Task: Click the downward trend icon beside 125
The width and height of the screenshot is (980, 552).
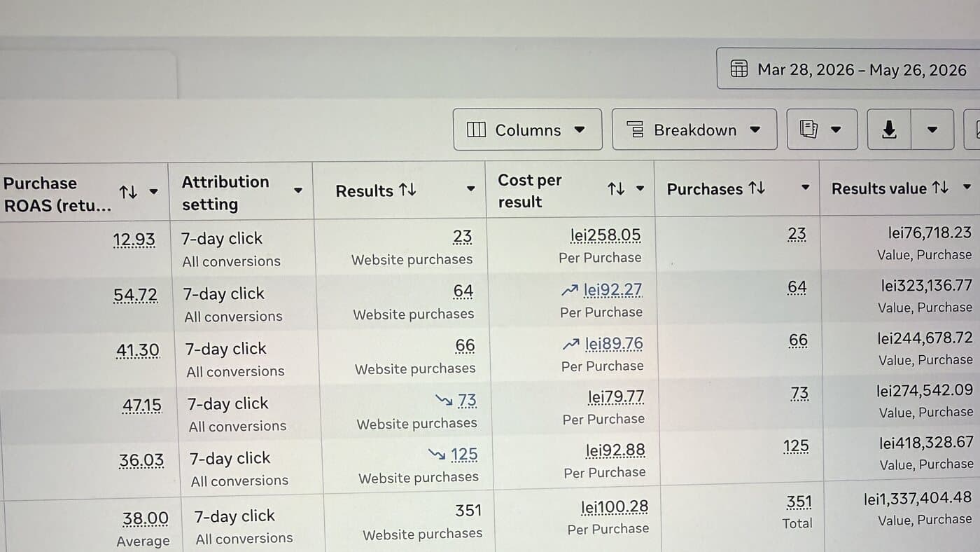Action: click(x=437, y=455)
